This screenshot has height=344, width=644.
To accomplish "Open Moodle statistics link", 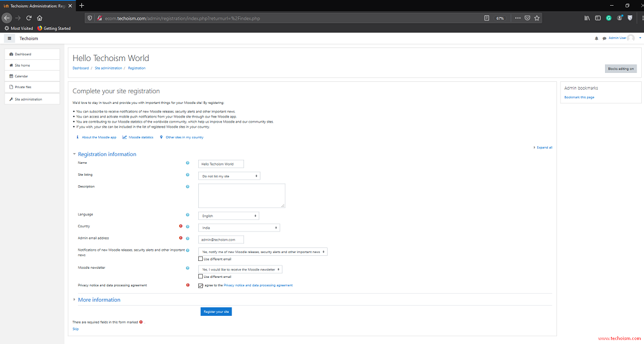I will [141, 137].
